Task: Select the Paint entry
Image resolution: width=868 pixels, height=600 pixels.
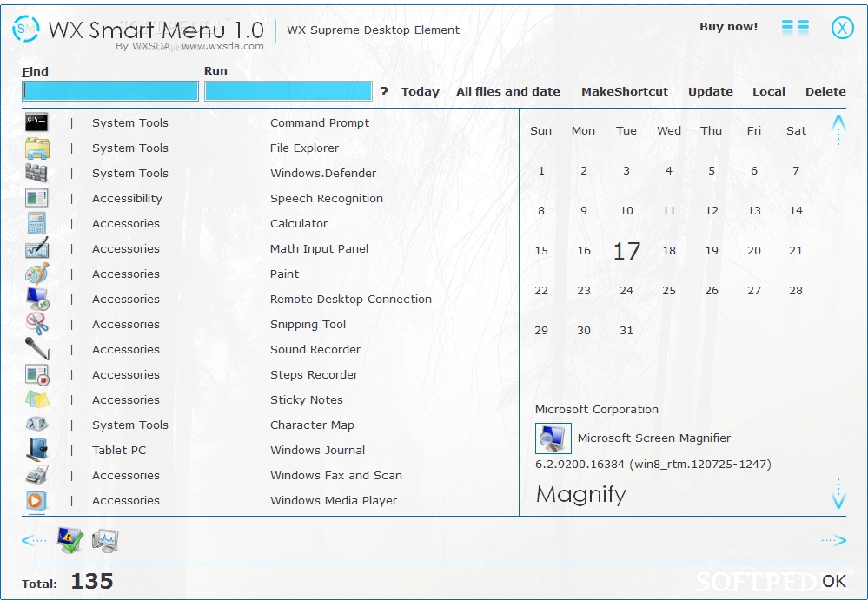Action: (284, 274)
